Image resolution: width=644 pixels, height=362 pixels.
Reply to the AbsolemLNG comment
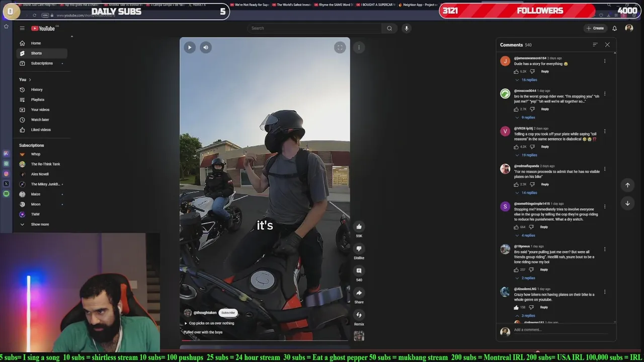click(x=544, y=307)
